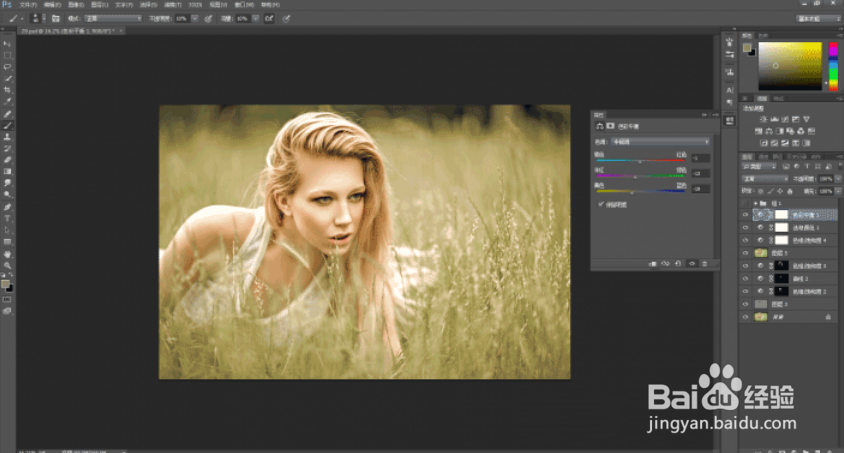Toggle the Brush panel from options bar
The width and height of the screenshot is (844, 453).
[55, 18]
